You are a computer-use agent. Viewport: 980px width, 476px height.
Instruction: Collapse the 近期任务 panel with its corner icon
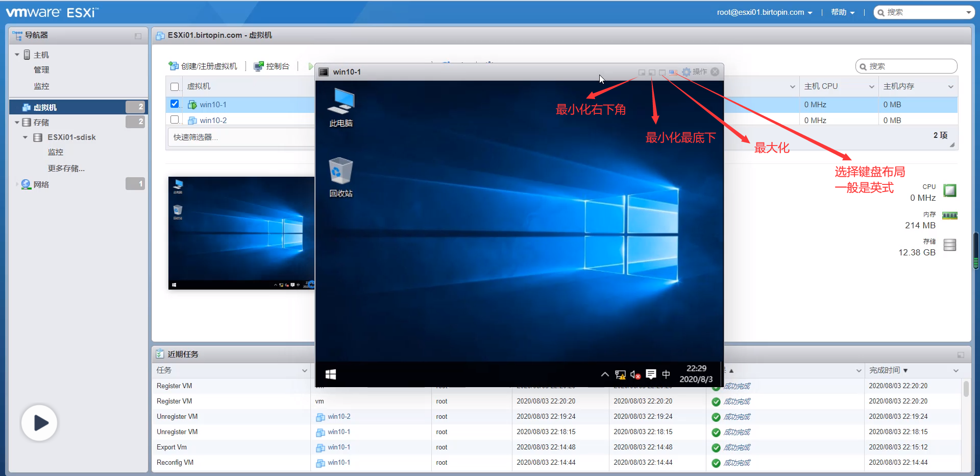point(961,355)
